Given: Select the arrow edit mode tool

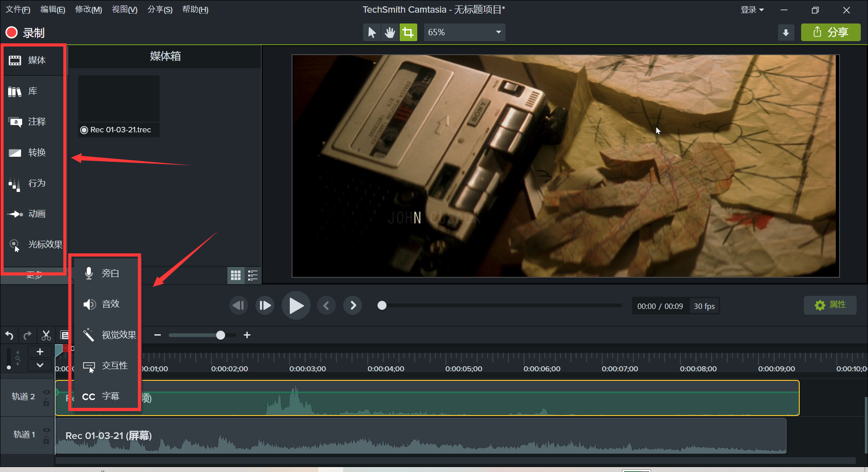Looking at the screenshot, I should 372,33.
